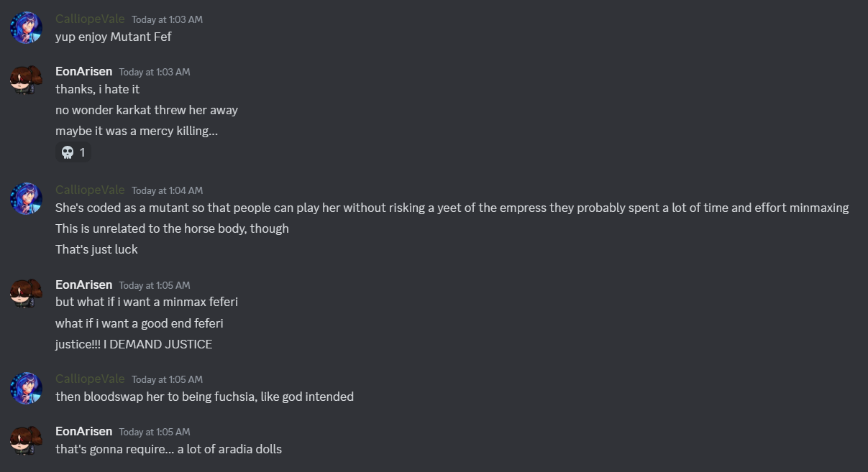The width and height of the screenshot is (868, 472).
Task: Select the message "That's just luck"
Action: click(x=96, y=249)
